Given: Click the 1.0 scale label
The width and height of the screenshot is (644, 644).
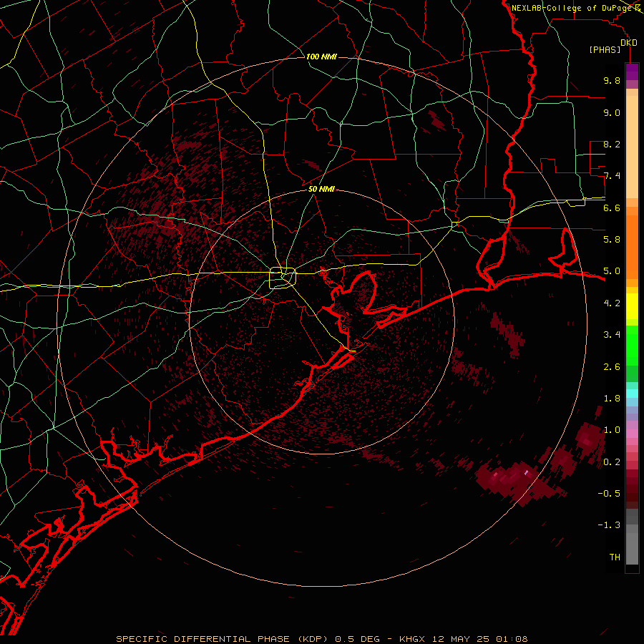Looking at the screenshot, I should coord(612,430).
